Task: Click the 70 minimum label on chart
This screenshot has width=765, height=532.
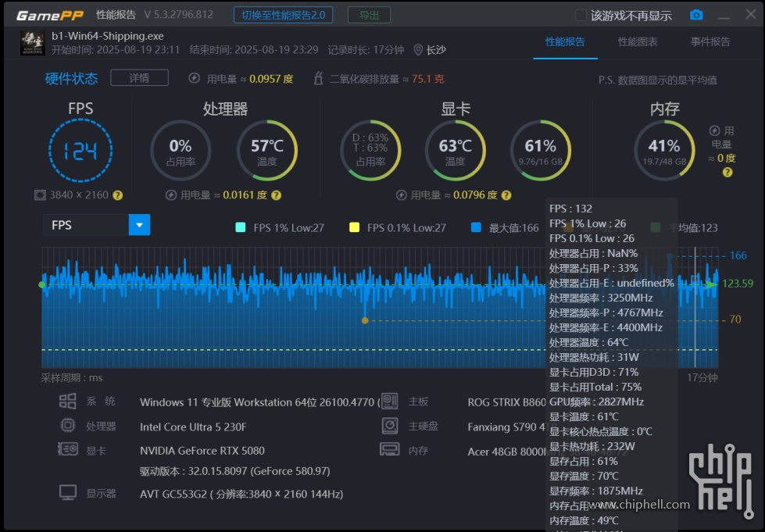Action: pos(735,320)
